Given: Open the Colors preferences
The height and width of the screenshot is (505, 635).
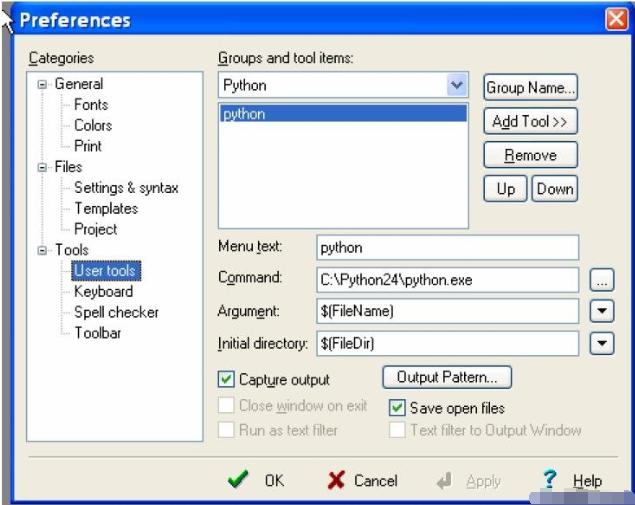Looking at the screenshot, I should tap(93, 125).
